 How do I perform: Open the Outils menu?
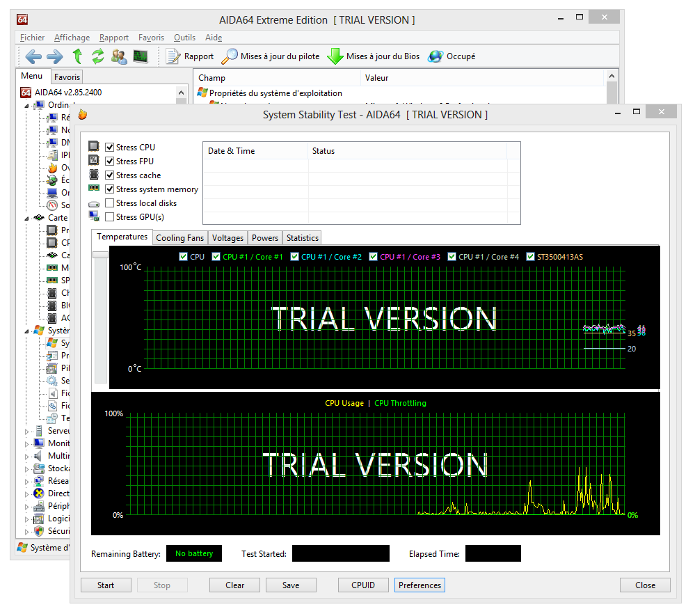pos(184,38)
